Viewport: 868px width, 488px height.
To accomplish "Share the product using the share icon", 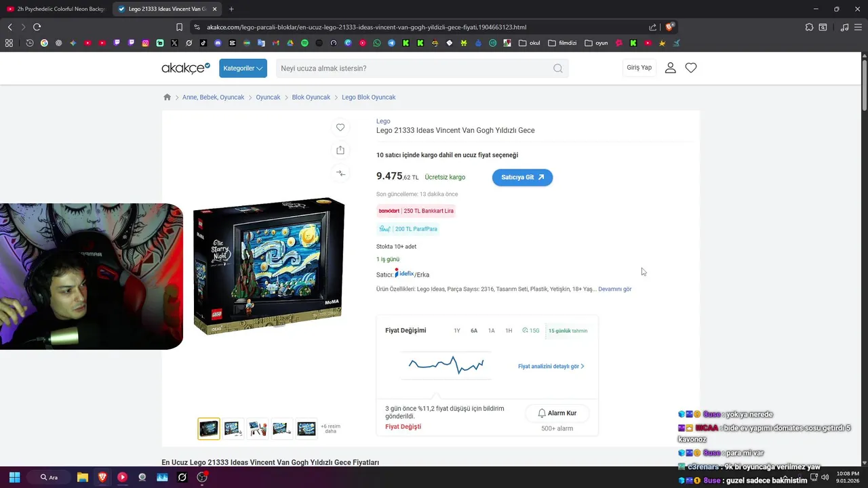I will pyautogui.click(x=340, y=150).
